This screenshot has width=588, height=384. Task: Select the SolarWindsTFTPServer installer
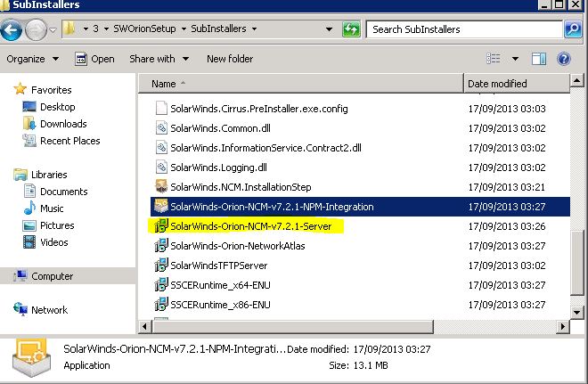coord(219,266)
